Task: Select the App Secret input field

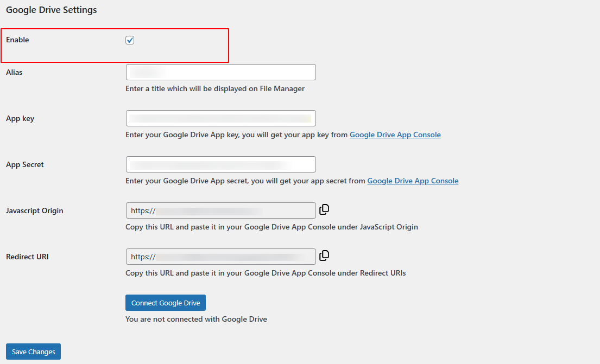Action: coord(220,164)
